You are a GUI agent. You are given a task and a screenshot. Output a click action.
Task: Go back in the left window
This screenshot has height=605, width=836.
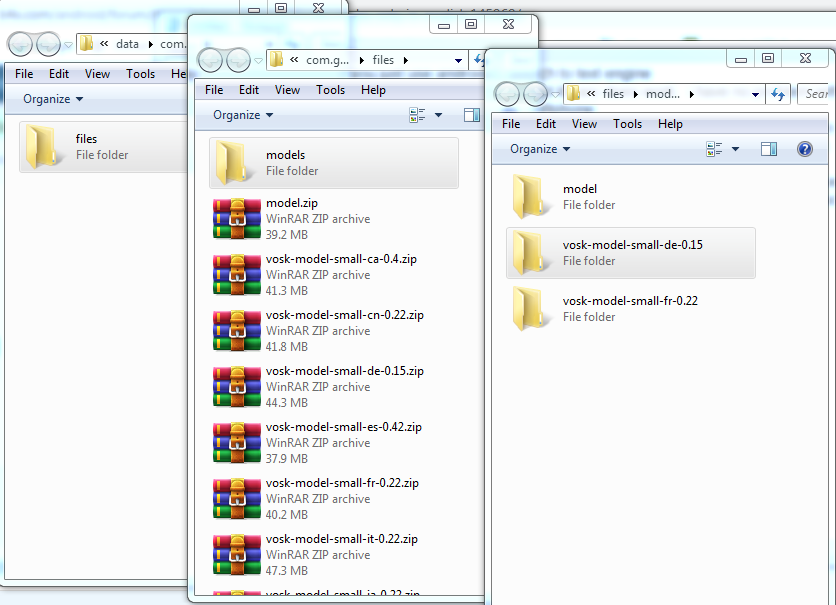(20, 44)
